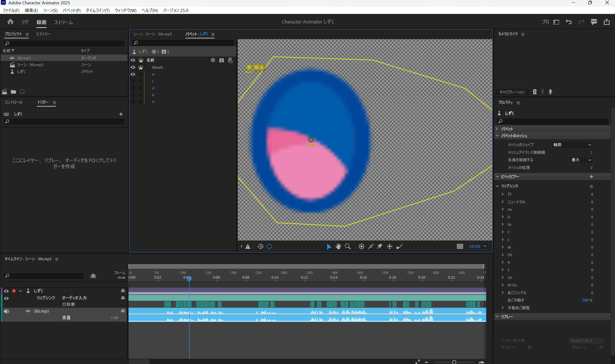Switch to the ストリーム workspace tab

pyautogui.click(x=63, y=22)
